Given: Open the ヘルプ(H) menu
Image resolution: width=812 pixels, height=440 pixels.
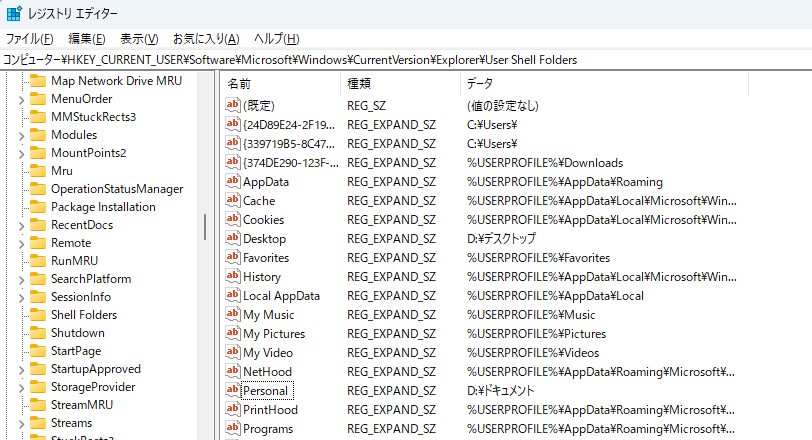Looking at the screenshot, I should (277, 39).
